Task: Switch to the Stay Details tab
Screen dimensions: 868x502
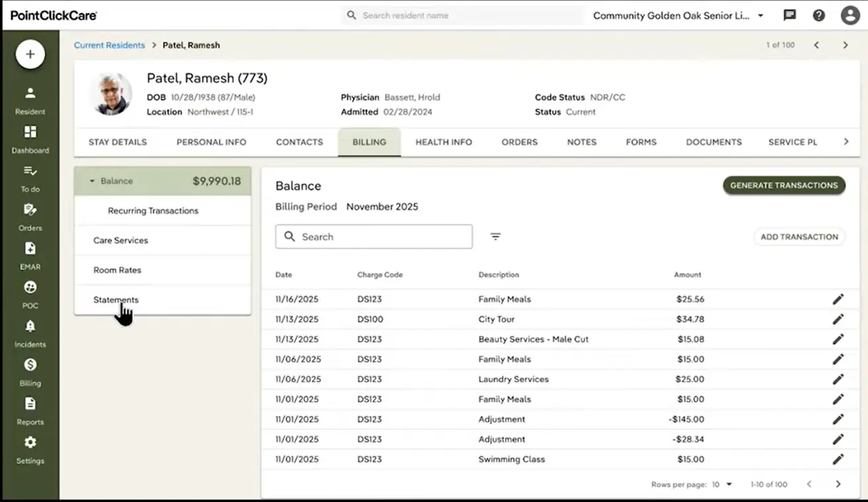Action: click(118, 142)
